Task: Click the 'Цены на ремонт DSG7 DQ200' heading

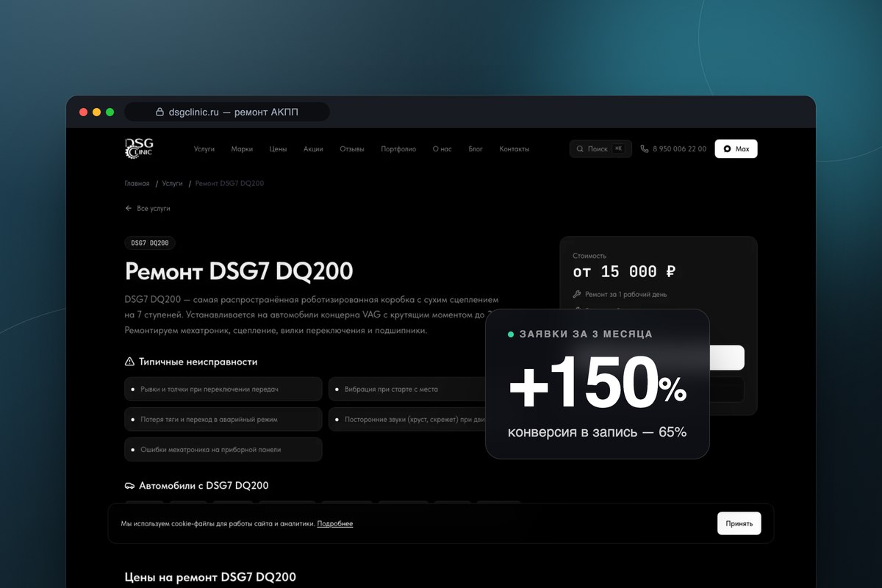Action: click(210, 577)
